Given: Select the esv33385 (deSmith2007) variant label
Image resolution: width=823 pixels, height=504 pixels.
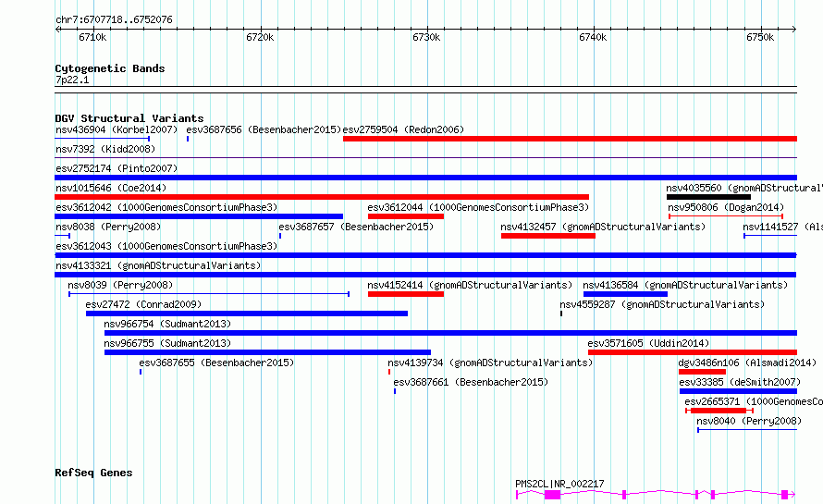Looking at the screenshot, I should (740, 382).
